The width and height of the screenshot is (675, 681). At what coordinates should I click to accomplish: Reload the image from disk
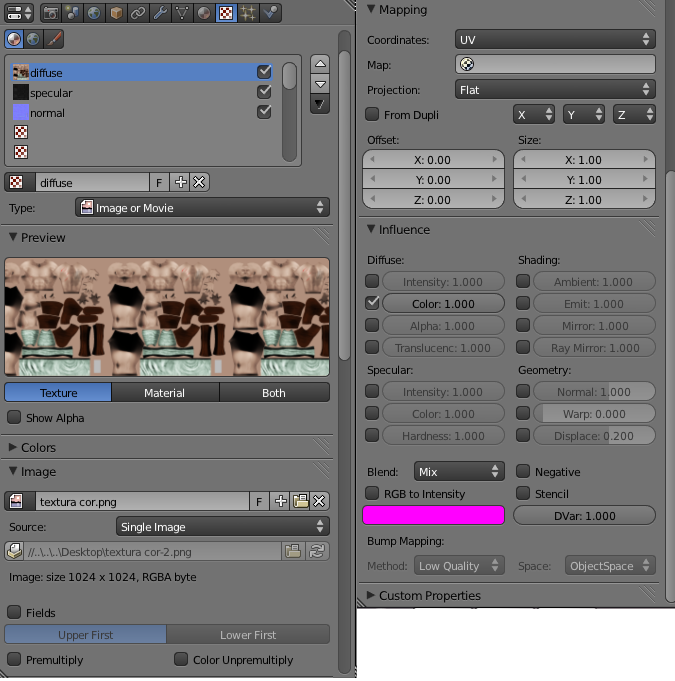point(318,552)
